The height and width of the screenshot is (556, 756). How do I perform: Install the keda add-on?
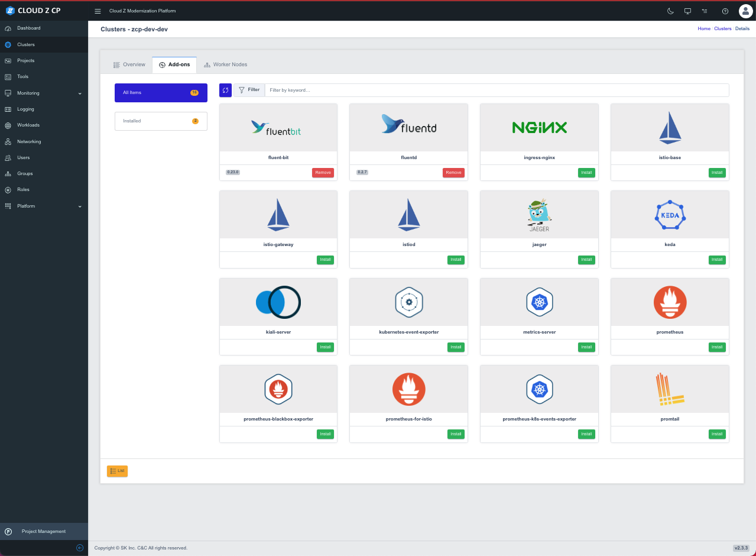[717, 260]
